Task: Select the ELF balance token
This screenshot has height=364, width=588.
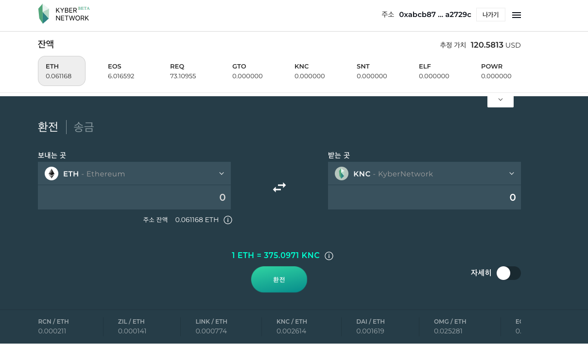Action: coord(434,71)
